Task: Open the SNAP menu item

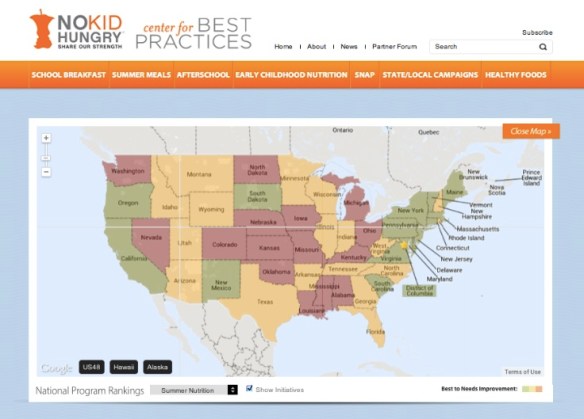Action: tap(364, 75)
